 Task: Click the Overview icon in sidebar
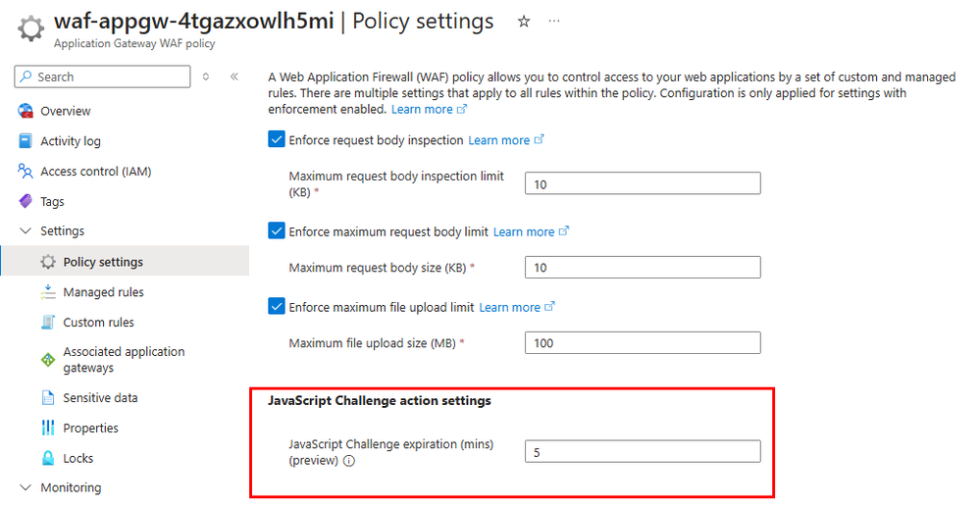(x=26, y=111)
